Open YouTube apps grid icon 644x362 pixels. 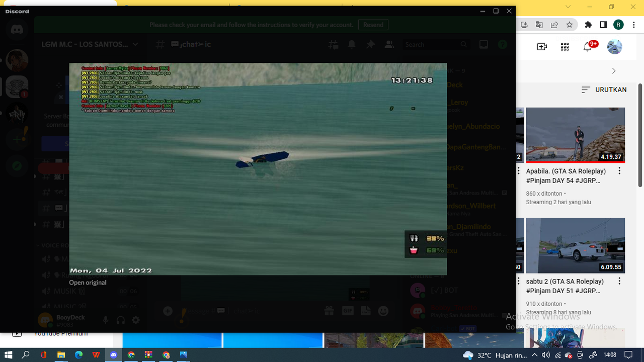coord(565,47)
